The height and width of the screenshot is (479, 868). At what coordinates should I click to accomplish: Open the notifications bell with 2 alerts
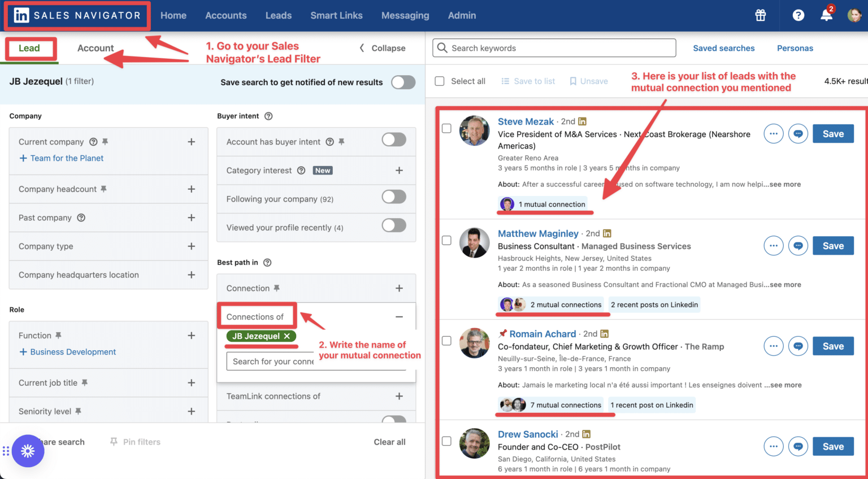[x=826, y=16]
